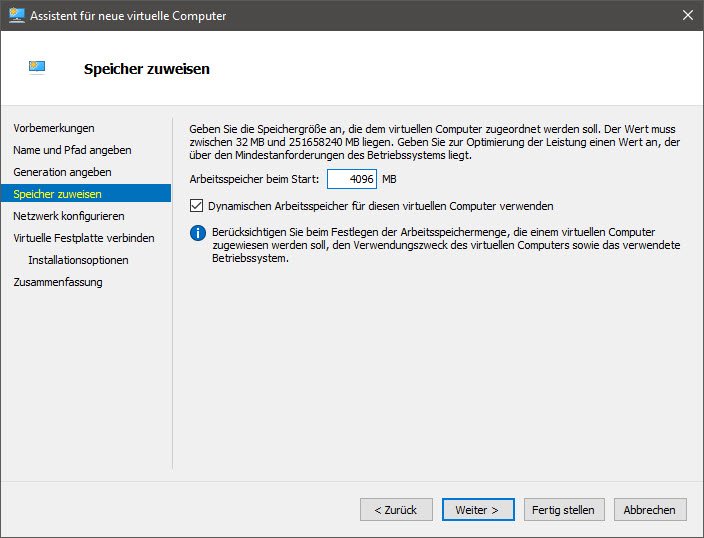
Task: Select the Speicher zuweisen step
Action: [x=57, y=194]
